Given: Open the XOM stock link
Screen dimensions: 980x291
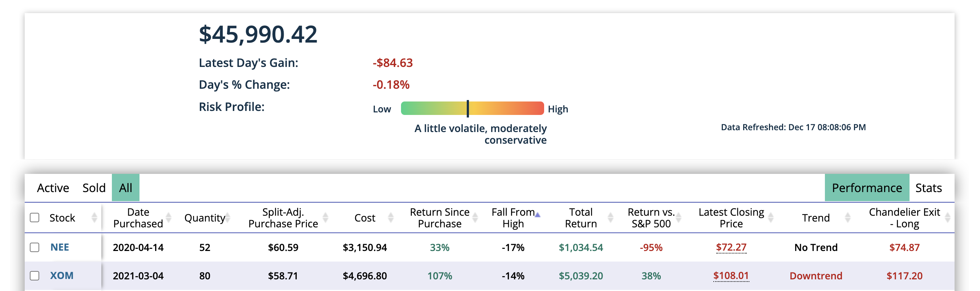Looking at the screenshot, I should pos(62,275).
